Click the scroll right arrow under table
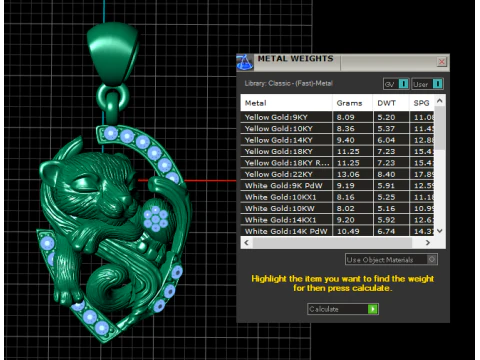Screen dimensions: 480x360 click(x=428, y=243)
